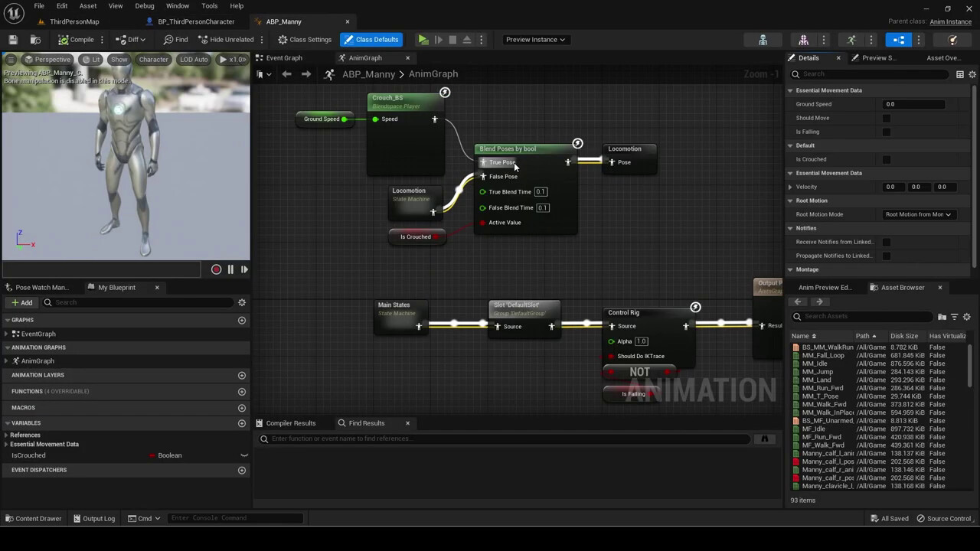Toggle the Should Move checkbox
The width and height of the screenshot is (980, 551).
[888, 118]
